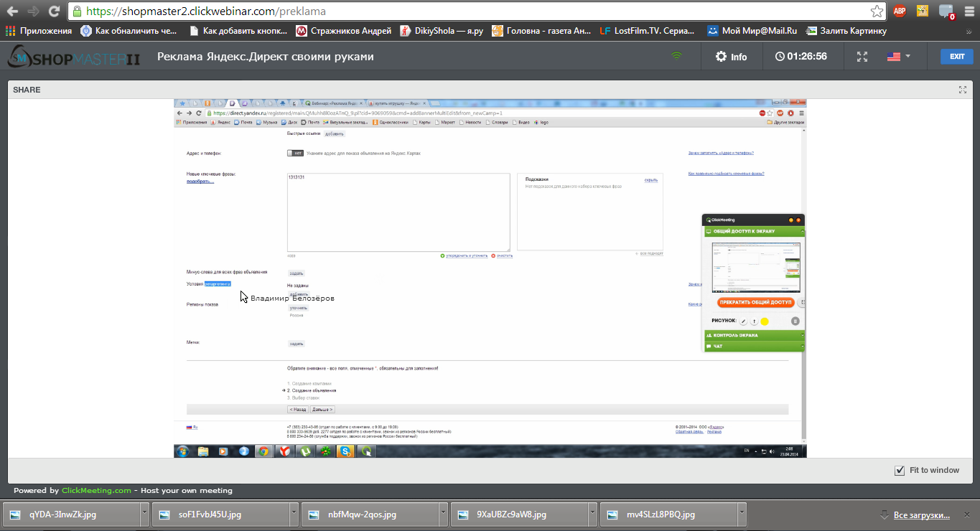This screenshot has width=980, height=531.
Task: Expand the SHARE panel to full size
Action: click(963, 90)
